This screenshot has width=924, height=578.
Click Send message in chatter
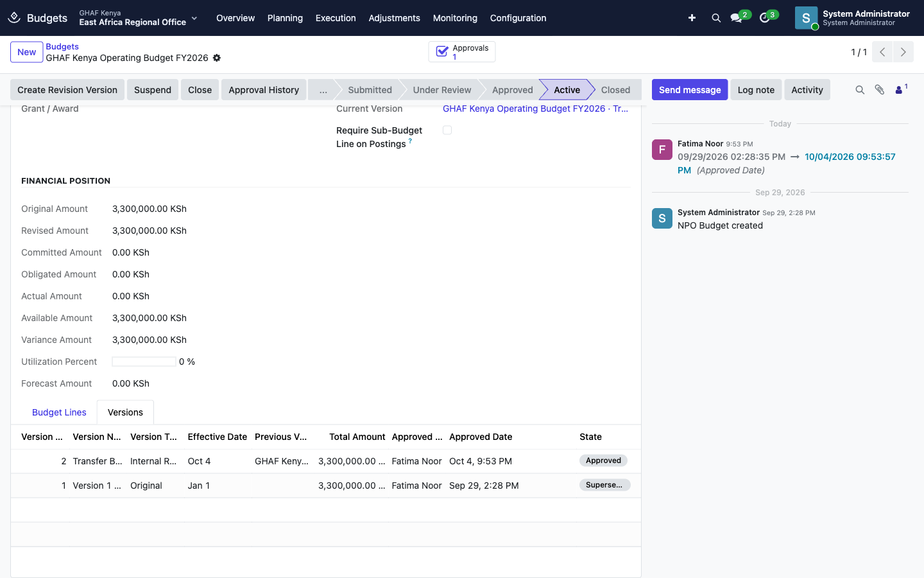pos(690,90)
